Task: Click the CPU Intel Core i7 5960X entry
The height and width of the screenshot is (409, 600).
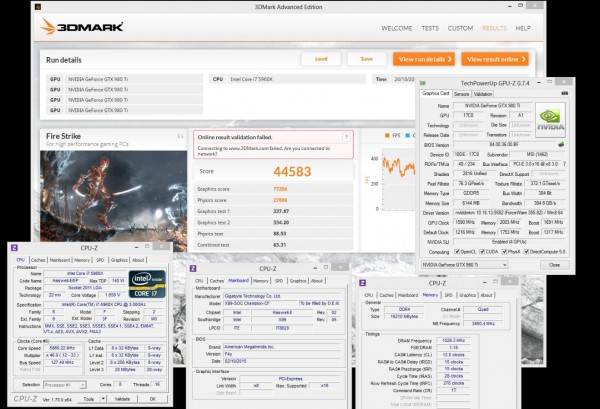Action: (287, 79)
